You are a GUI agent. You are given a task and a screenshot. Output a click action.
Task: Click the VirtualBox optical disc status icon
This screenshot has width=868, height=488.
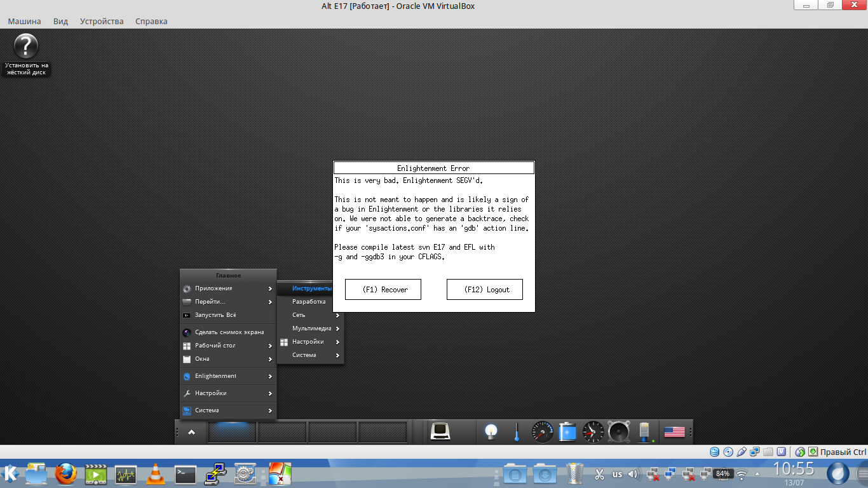[x=728, y=452]
